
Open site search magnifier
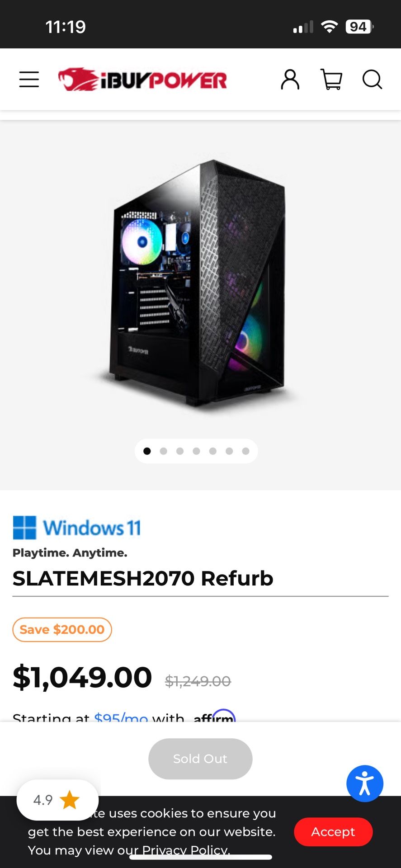click(x=373, y=80)
